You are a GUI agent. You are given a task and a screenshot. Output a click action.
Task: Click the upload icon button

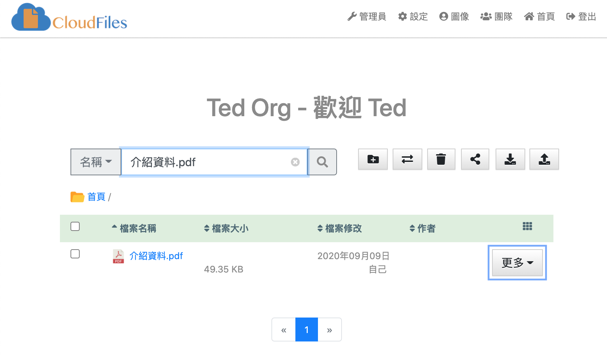pos(544,159)
